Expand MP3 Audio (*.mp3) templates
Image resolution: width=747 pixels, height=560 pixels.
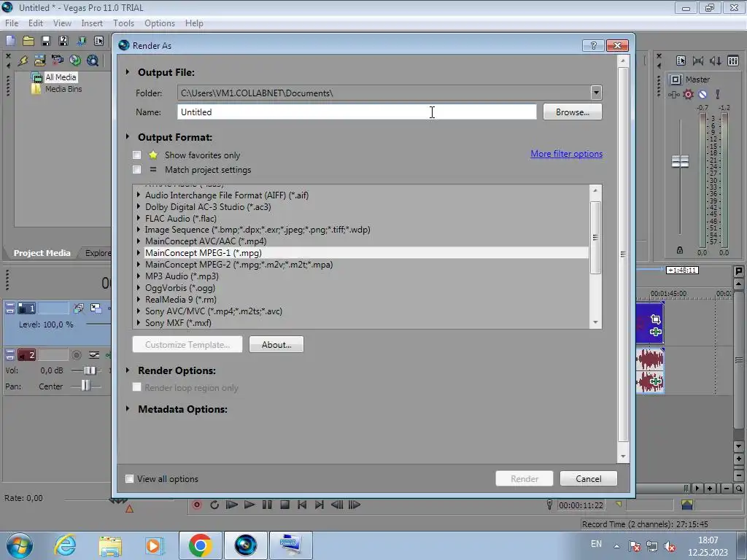tap(139, 276)
